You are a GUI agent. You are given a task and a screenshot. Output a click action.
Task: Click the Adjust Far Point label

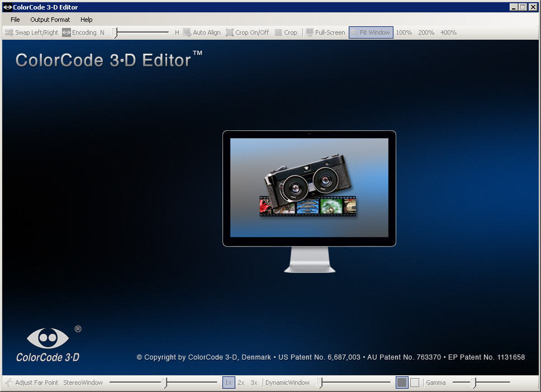[x=36, y=382]
